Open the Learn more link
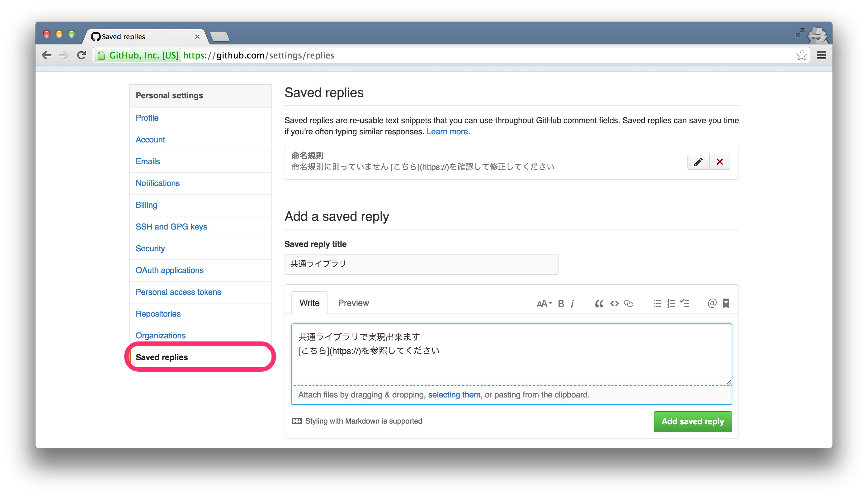This screenshot has width=868, height=497. point(447,132)
